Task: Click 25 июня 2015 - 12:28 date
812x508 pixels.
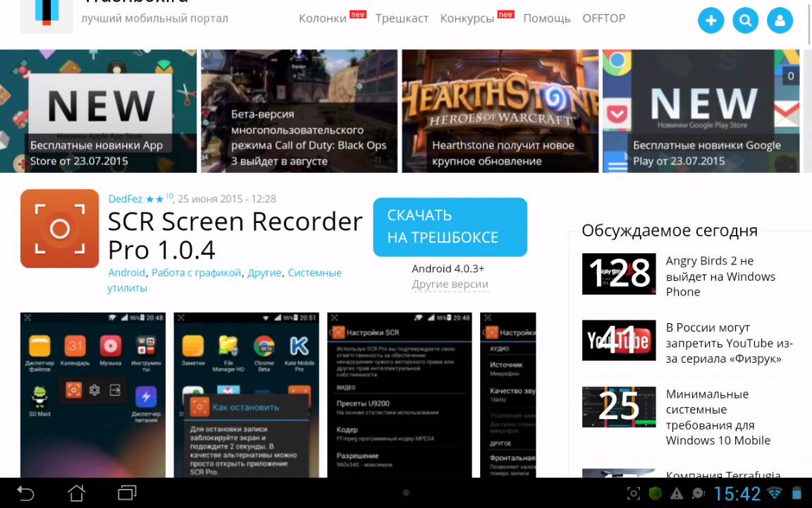Action: coord(227,199)
